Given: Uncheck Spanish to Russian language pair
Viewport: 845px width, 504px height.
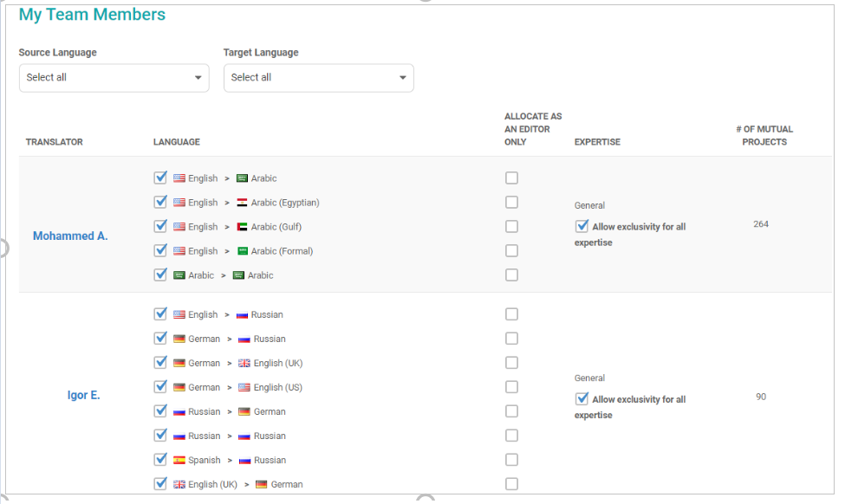Looking at the screenshot, I should (x=160, y=459).
